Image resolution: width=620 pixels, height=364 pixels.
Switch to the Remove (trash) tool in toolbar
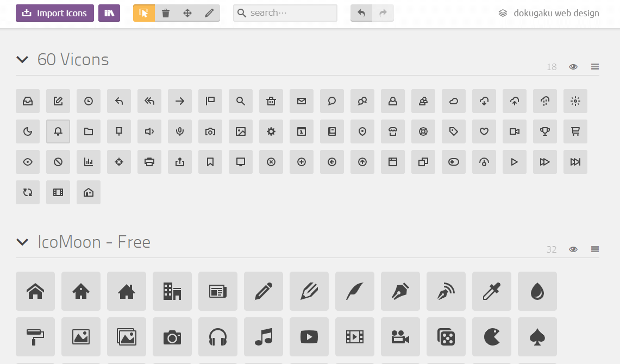[166, 13]
